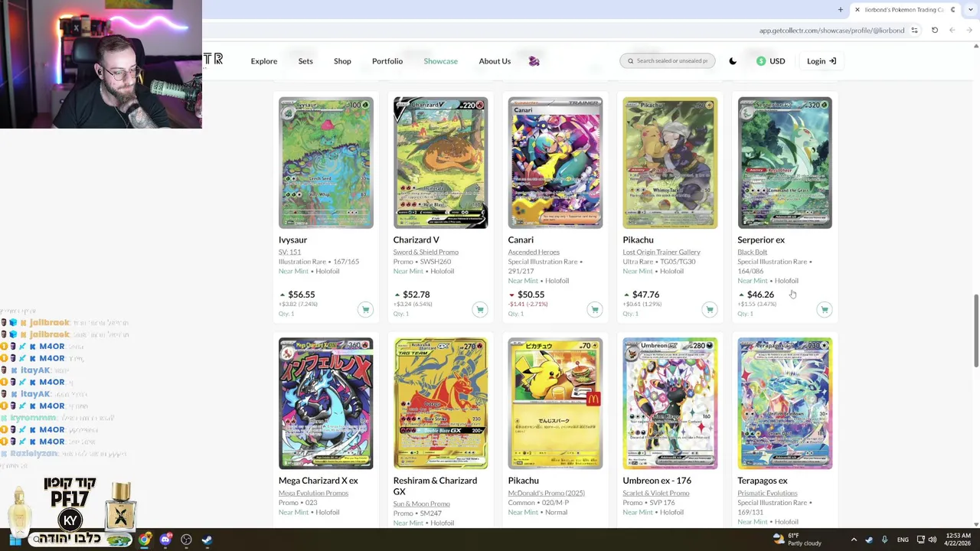Open the site settings icon in the address bar

pyautogui.click(x=914, y=31)
